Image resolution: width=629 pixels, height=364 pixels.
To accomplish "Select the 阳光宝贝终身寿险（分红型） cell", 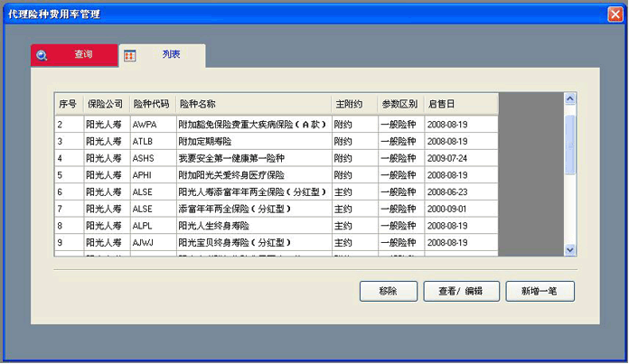I will click(x=254, y=243).
